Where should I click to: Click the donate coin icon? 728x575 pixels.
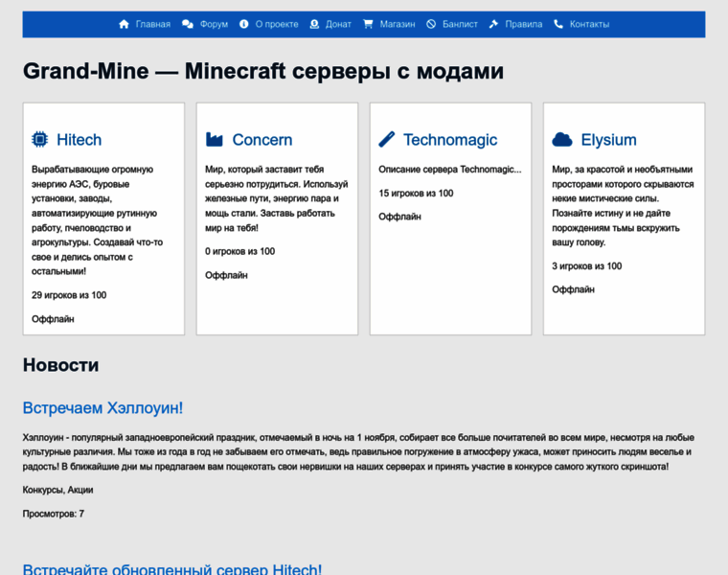pyautogui.click(x=314, y=24)
